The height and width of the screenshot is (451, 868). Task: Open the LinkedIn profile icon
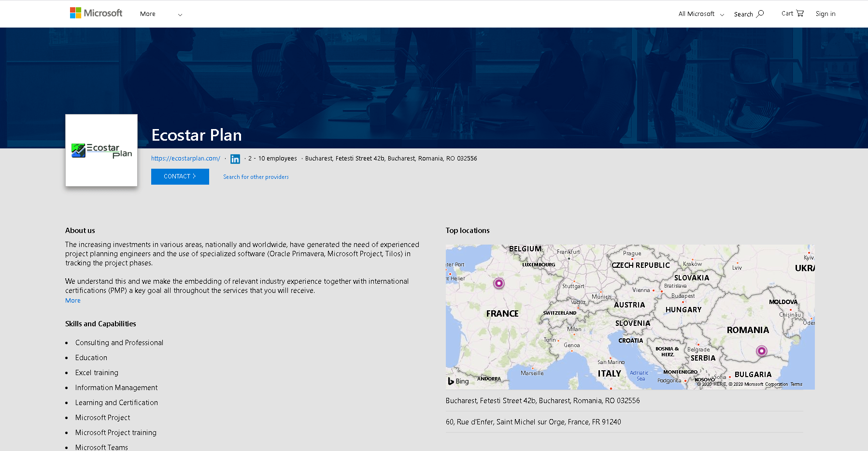235,159
